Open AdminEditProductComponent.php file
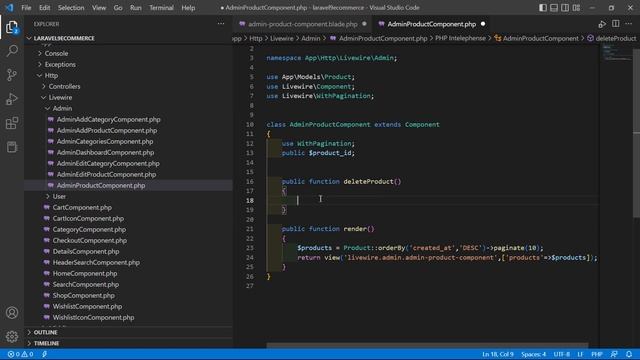 pyautogui.click(x=106, y=174)
